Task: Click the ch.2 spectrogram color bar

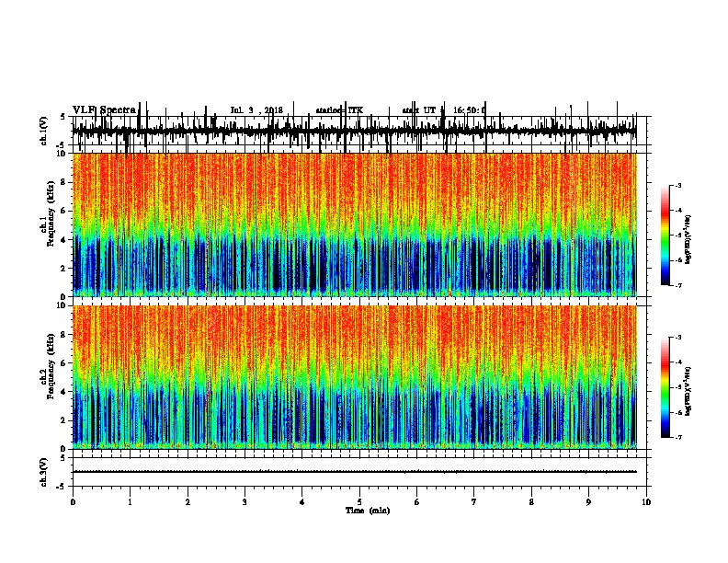Action: [x=665, y=387]
